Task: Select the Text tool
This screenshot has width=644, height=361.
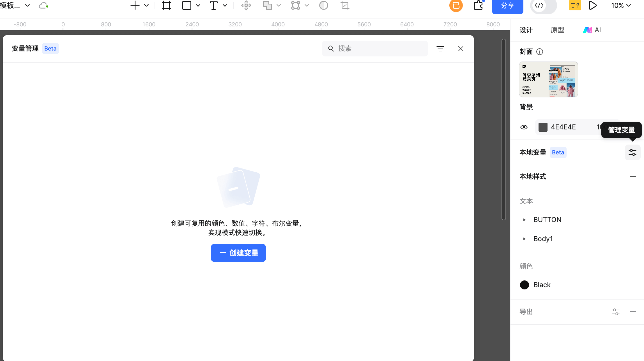Action: point(214,5)
